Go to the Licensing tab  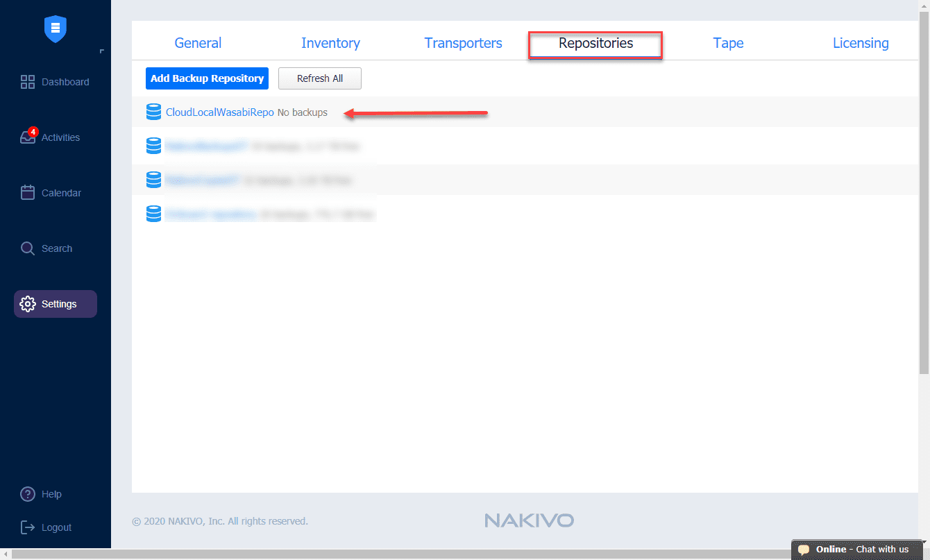(861, 43)
